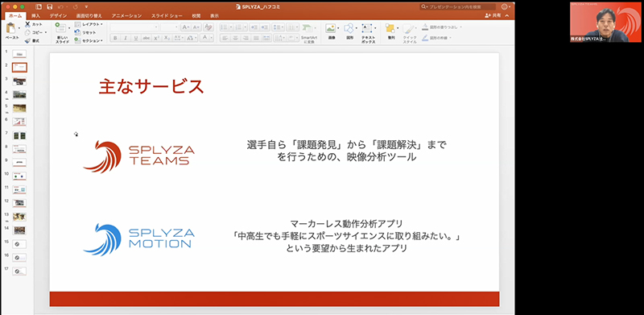This screenshot has width=644, height=315.
Task: Toggle Underline formatting
Action: (x=136, y=38)
